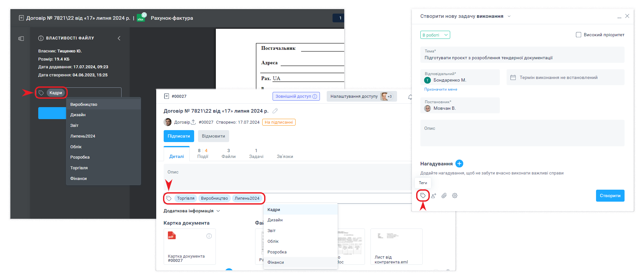The image size is (644, 279).
Task: Collapse the Властивості файлу panel
Action: click(x=119, y=38)
